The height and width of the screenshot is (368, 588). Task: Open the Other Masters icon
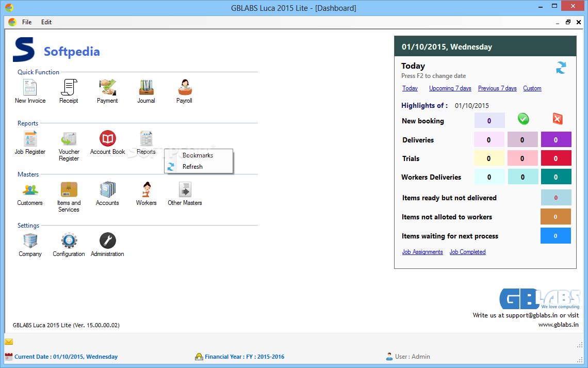185,194
